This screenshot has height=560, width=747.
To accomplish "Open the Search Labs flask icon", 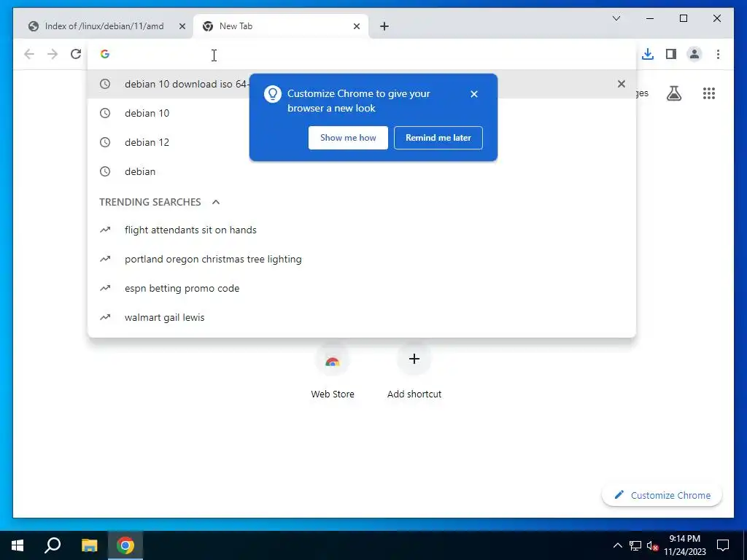I will click(x=673, y=93).
